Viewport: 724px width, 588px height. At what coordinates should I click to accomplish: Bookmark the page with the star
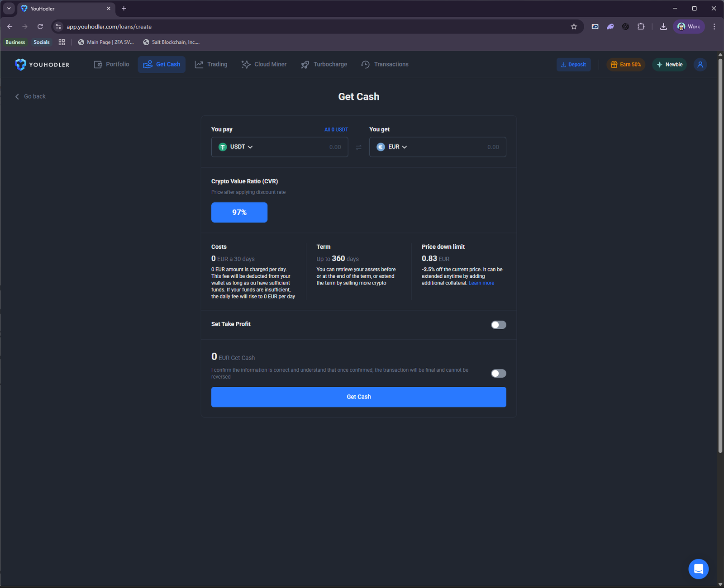[x=574, y=27]
